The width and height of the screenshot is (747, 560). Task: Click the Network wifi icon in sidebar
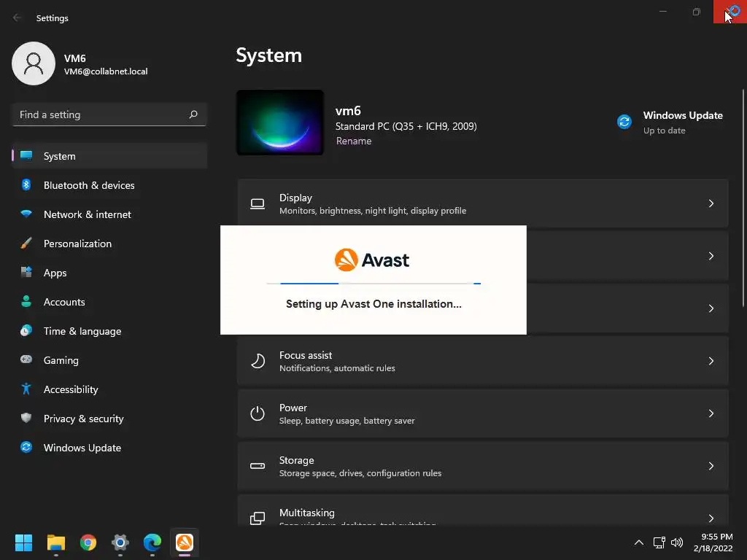(x=26, y=214)
